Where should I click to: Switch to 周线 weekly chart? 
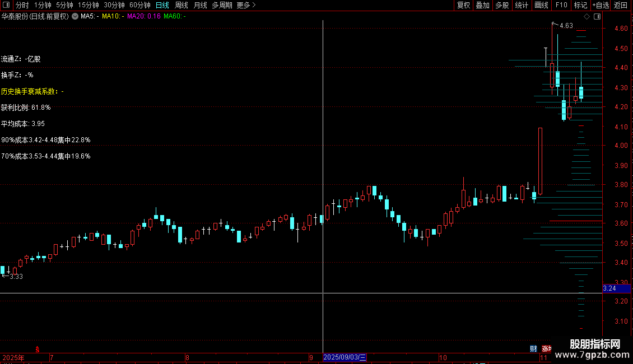[181, 5]
